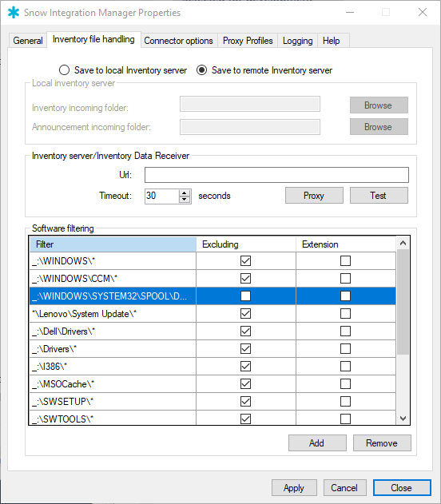Click the filter list scroll up arrow
The height and width of the screenshot is (504, 441).
click(x=403, y=243)
